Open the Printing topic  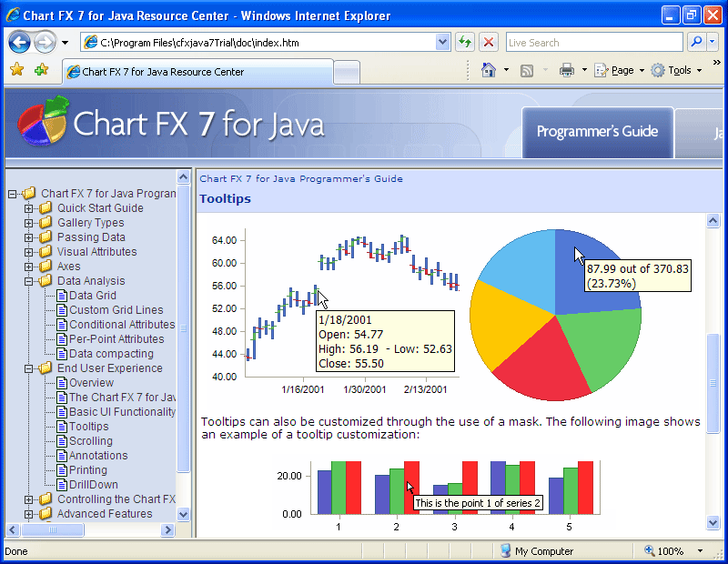pyautogui.click(x=87, y=469)
